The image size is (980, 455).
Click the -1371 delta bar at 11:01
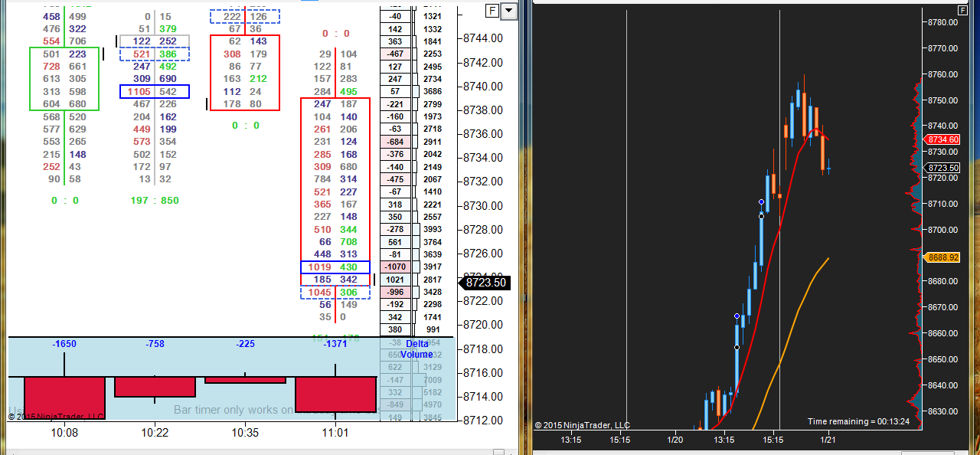point(335,394)
